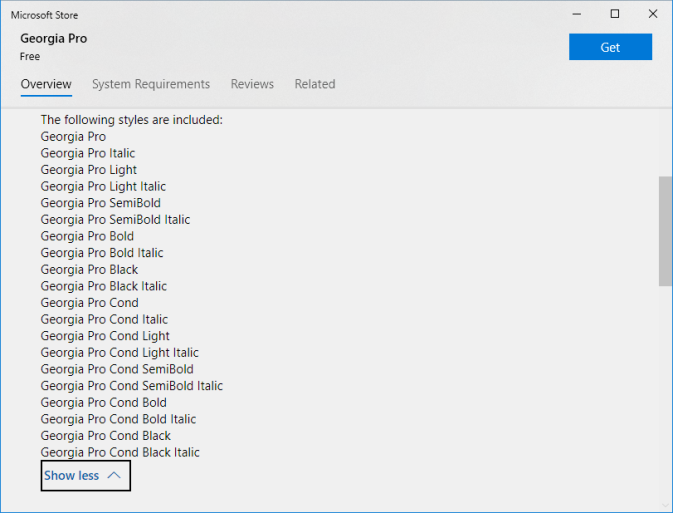Maximize the Microsoft Store window
The image size is (673, 513).
pos(615,14)
